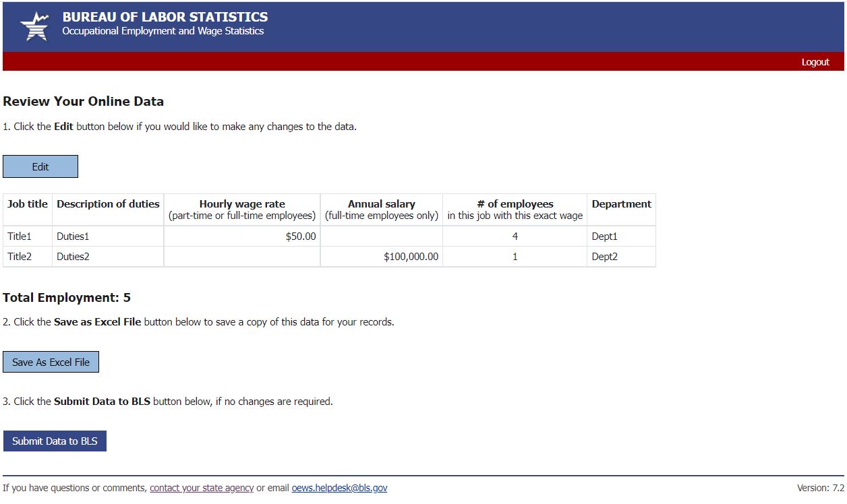847x504 pixels.
Task: Click the Dept2 department cell
Action: coord(605,257)
